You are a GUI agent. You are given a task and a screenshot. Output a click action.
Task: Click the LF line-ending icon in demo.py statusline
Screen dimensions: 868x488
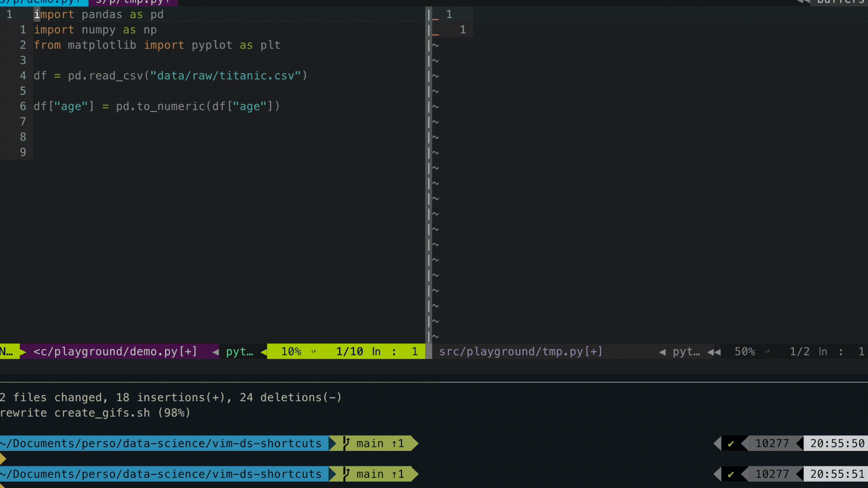click(x=314, y=352)
